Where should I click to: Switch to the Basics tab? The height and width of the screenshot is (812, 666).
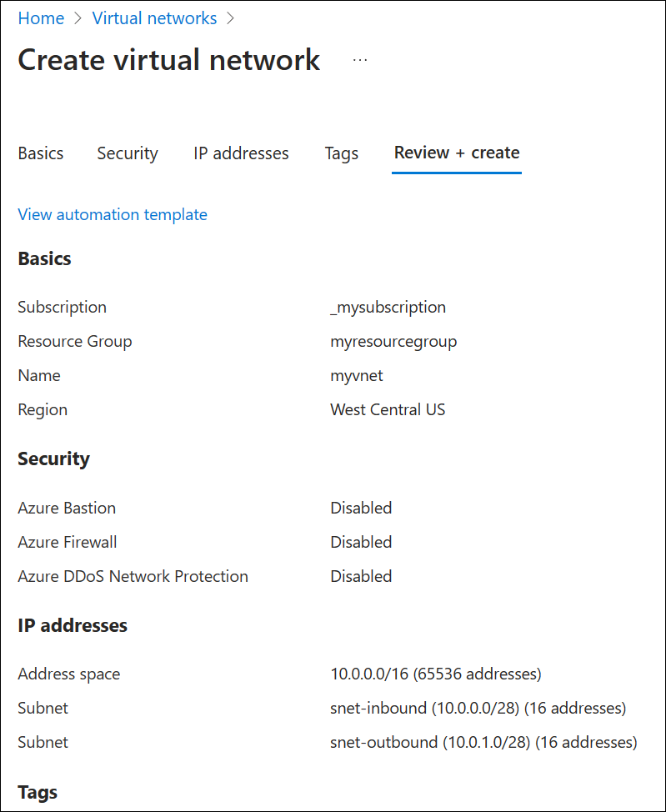pos(40,153)
